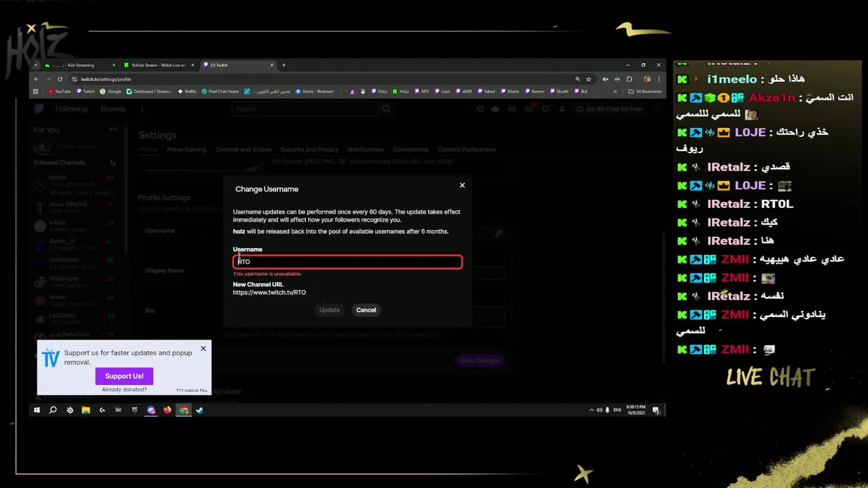The height and width of the screenshot is (488, 868).
Task: Open the Fahad bookmark
Action: [486, 91]
